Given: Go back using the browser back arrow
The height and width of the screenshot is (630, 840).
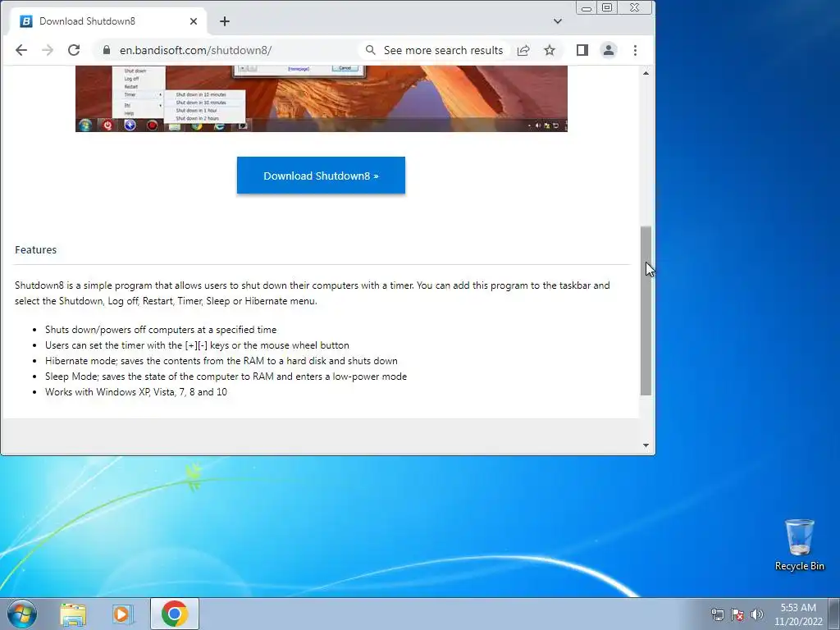Looking at the screenshot, I should 21,50.
